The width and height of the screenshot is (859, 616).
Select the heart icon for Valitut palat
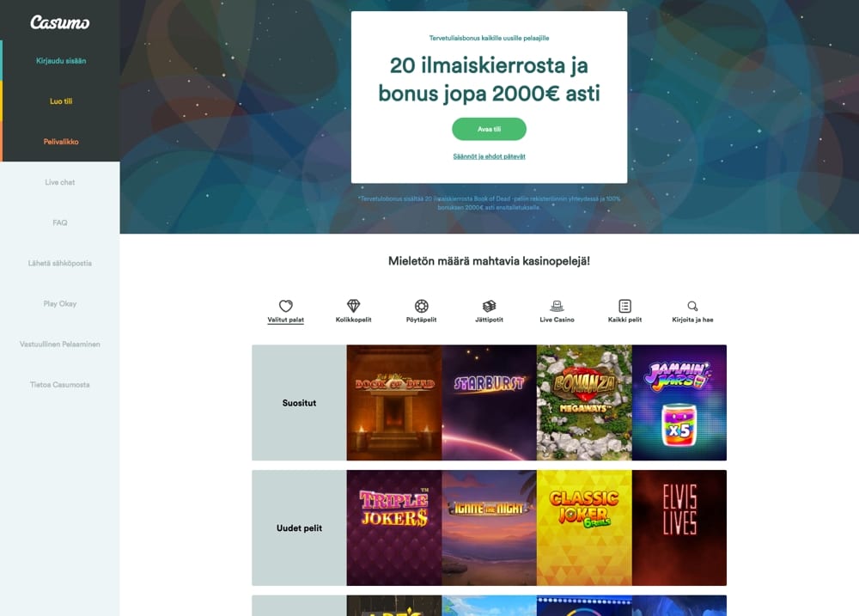(x=285, y=306)
